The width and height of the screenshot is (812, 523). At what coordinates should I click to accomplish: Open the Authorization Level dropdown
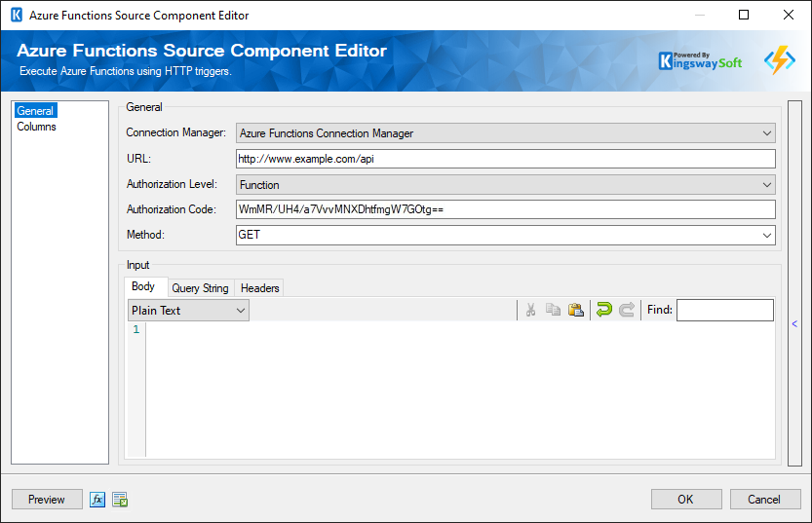click(505, 185)
